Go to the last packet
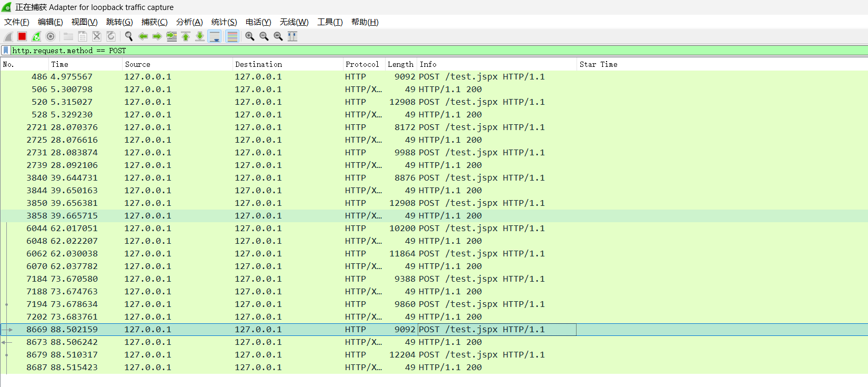The width and height of the screenshot is (868, 387). pyautogui.click(x=200, y=36)
